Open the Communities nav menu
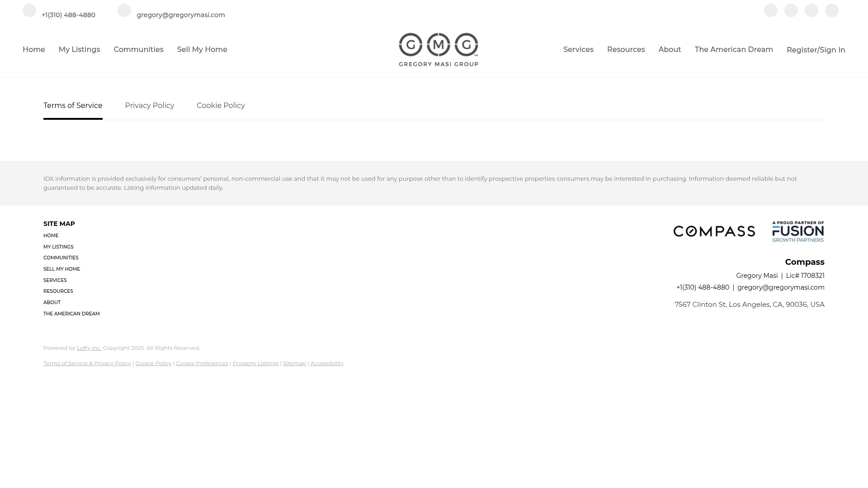 (x=138, y=50)
